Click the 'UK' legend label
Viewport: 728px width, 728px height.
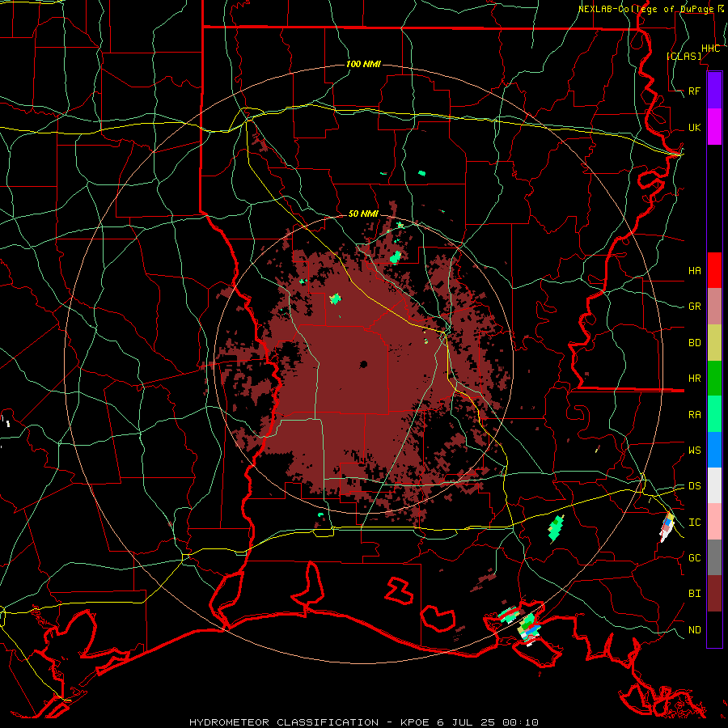click(x=694, y=127)
